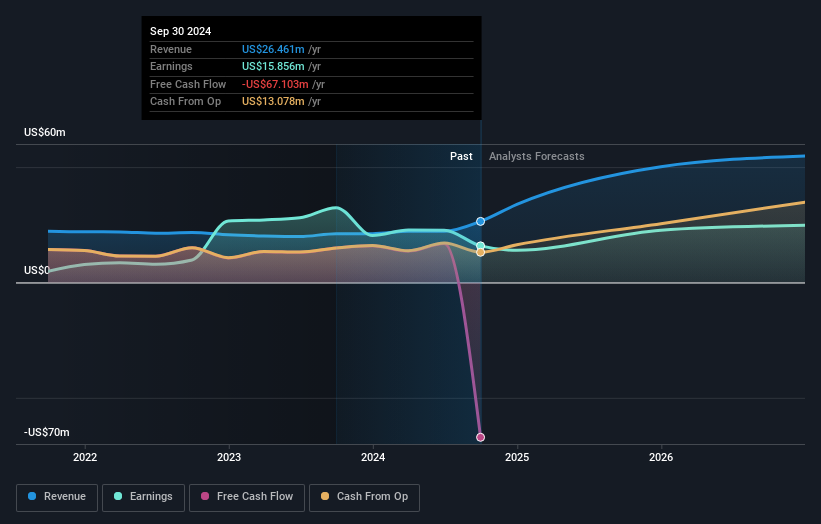Screen dimensions: 821x524
Task: Click the -US$67.103m free cash flow value
Action: point(275,84)
